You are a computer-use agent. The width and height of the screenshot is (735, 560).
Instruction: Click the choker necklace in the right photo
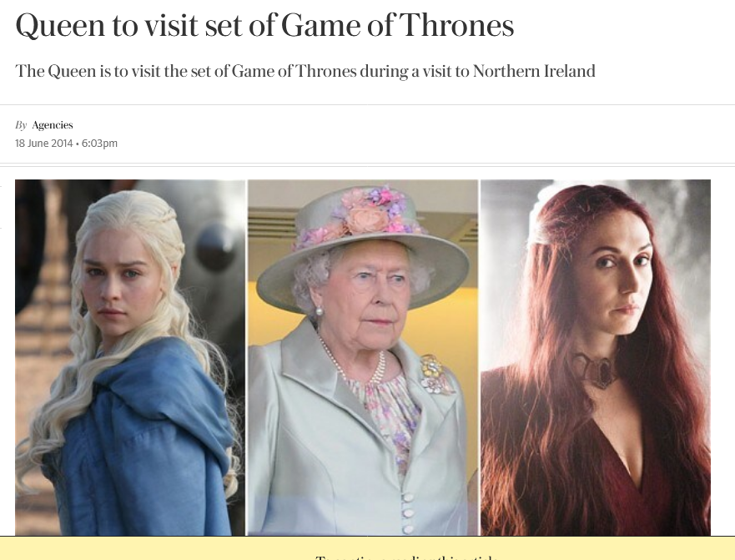coord(597,370)
